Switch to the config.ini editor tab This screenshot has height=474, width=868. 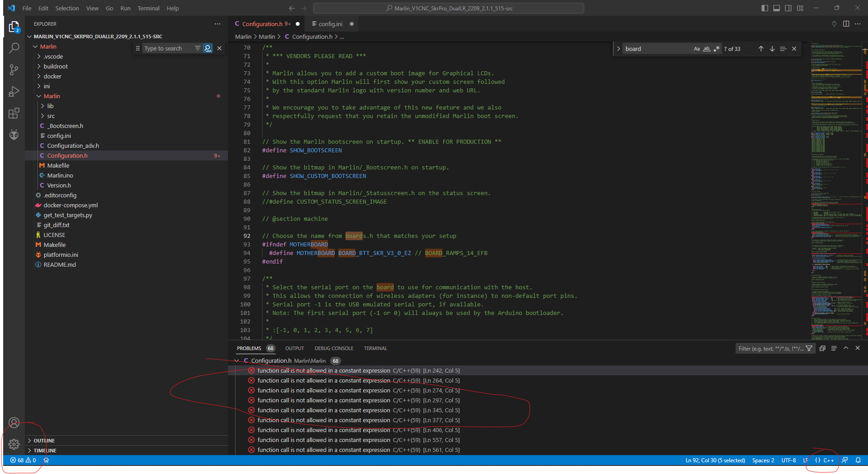pyautogui.click(x=330, y=24)
